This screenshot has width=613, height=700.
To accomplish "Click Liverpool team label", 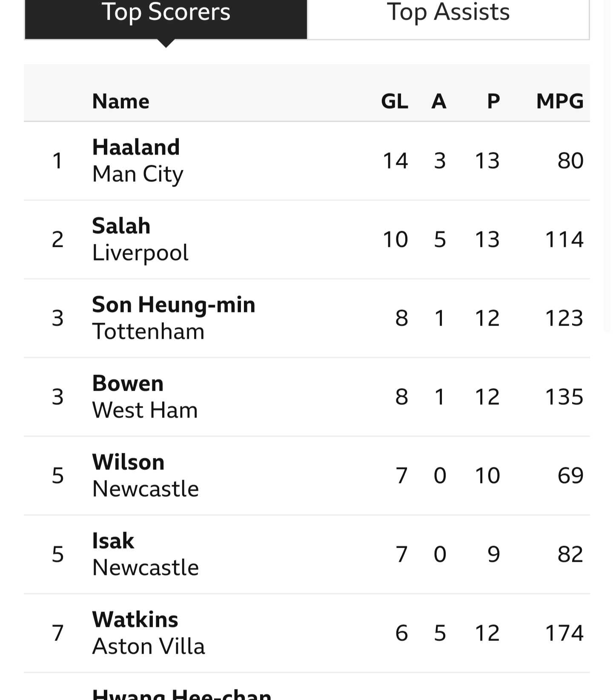I will (140, 253).
